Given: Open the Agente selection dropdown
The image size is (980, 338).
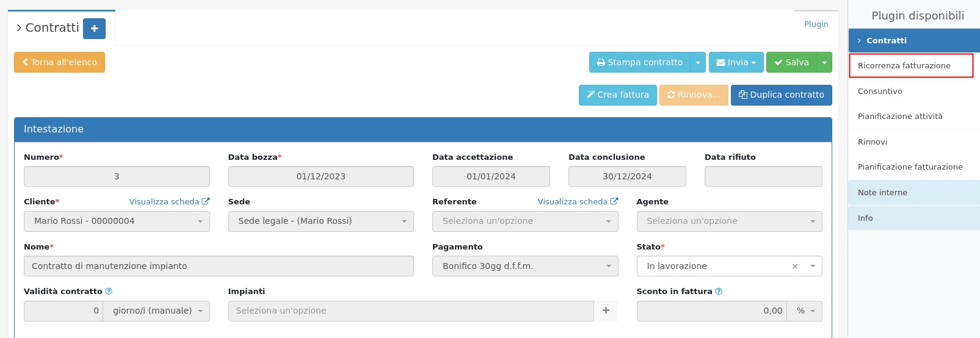Looking at the screenshot, I should click(729, 221).
